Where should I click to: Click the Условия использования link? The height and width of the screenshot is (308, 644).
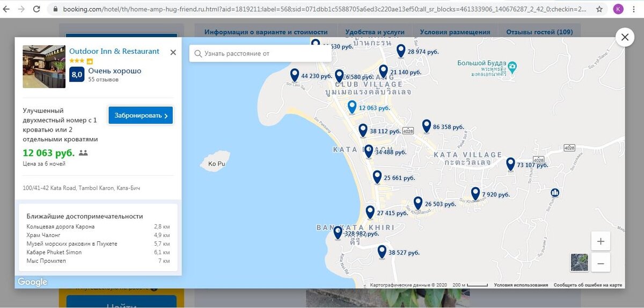[521, 285]
